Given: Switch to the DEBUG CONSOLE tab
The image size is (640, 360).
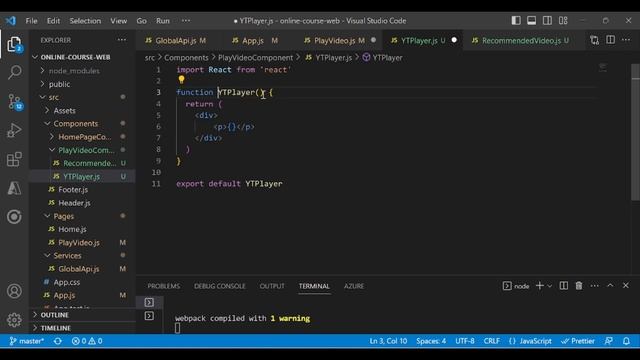Looking at the screenshot, I should pos(220,286).
